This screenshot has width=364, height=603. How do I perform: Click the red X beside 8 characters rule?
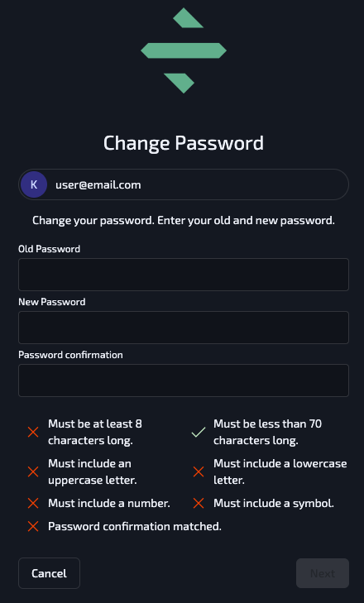(x=33, y=433)
